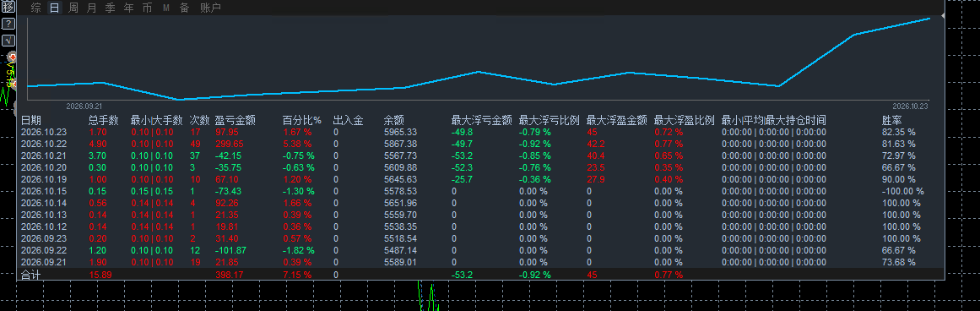Click the 总手数 column header

(x=104, y=120)
